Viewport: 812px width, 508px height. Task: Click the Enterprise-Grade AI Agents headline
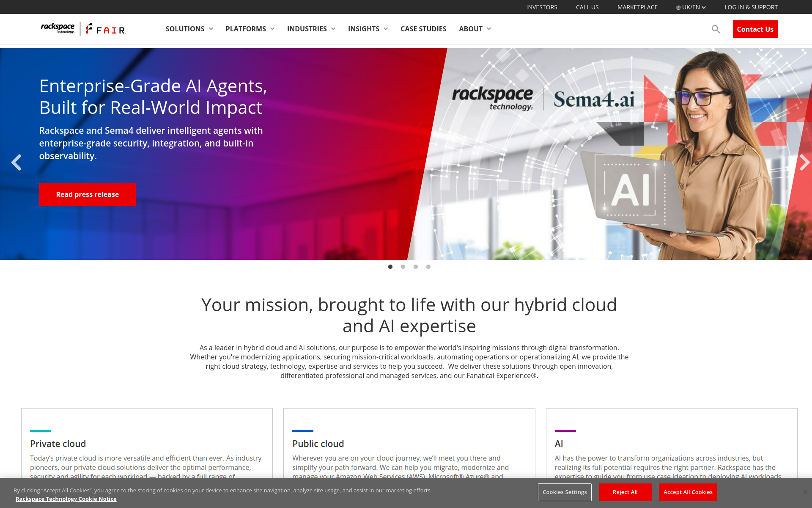click(153, 97)
